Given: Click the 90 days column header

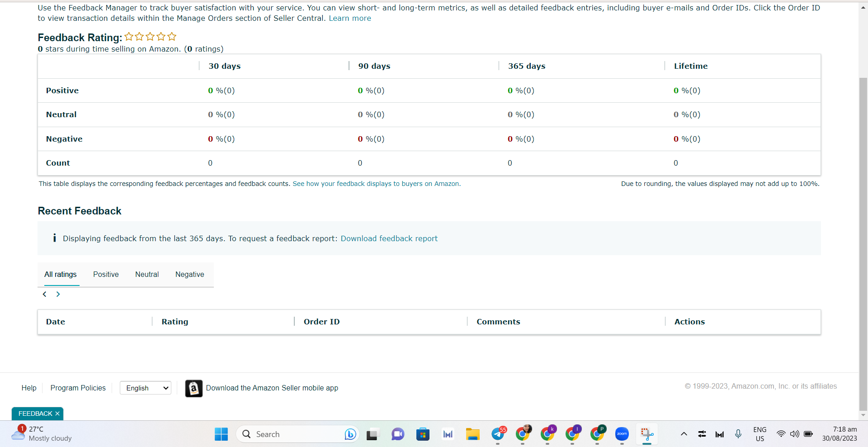Looking at the screenshot, I should click(x=374, y=66).
